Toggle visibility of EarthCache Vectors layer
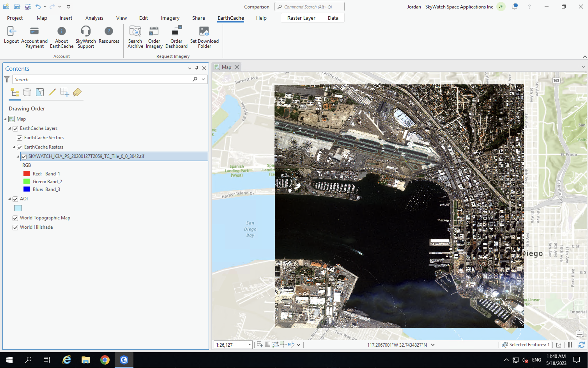The width and height of the screenshot is (588, 368). [19, 138]
